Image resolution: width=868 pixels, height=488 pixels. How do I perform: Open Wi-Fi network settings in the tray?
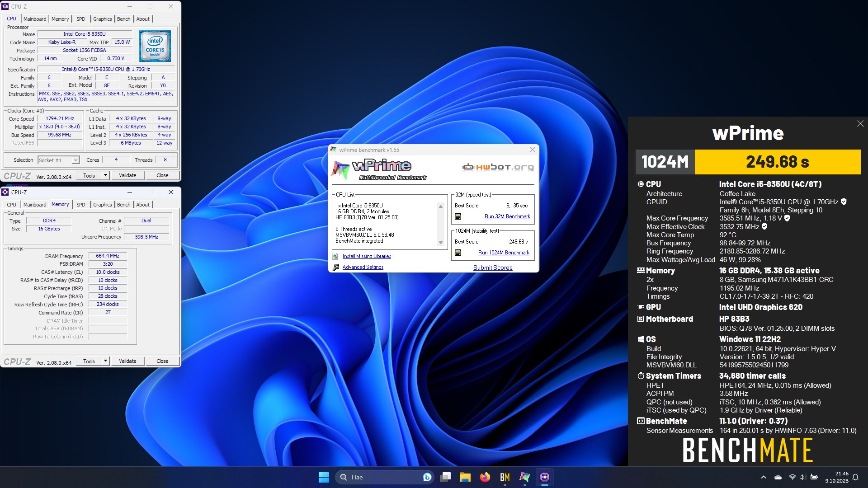tap(792, 477)
